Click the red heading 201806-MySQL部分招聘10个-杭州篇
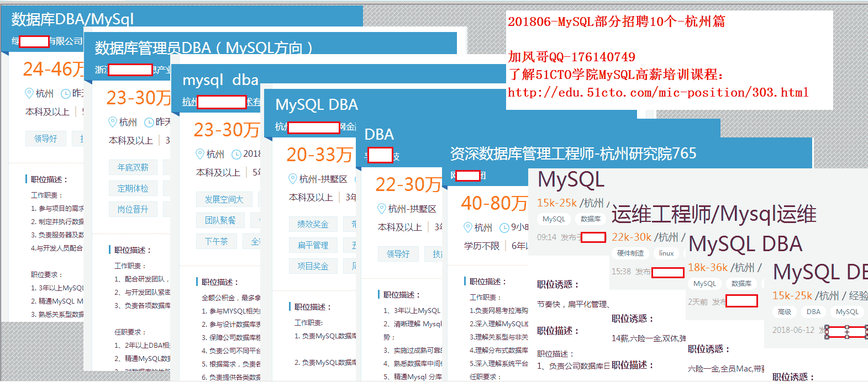 point(617,22)
